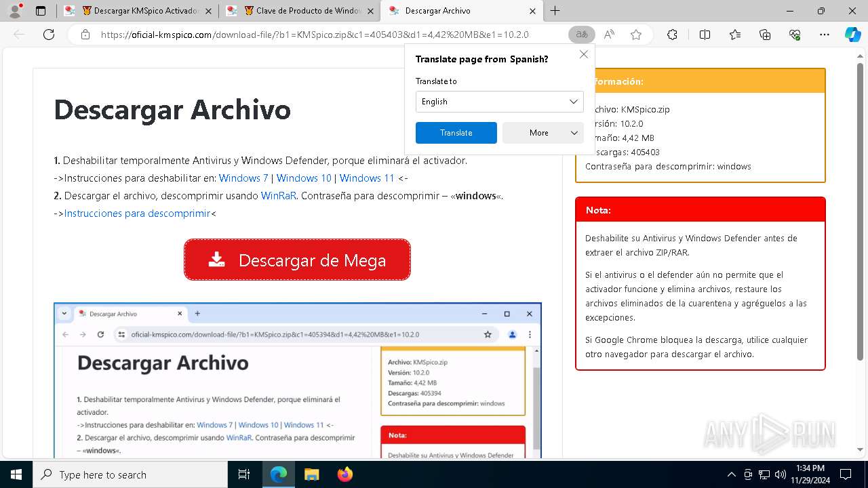Click the translate icon in address bar

tap(581, 35)
